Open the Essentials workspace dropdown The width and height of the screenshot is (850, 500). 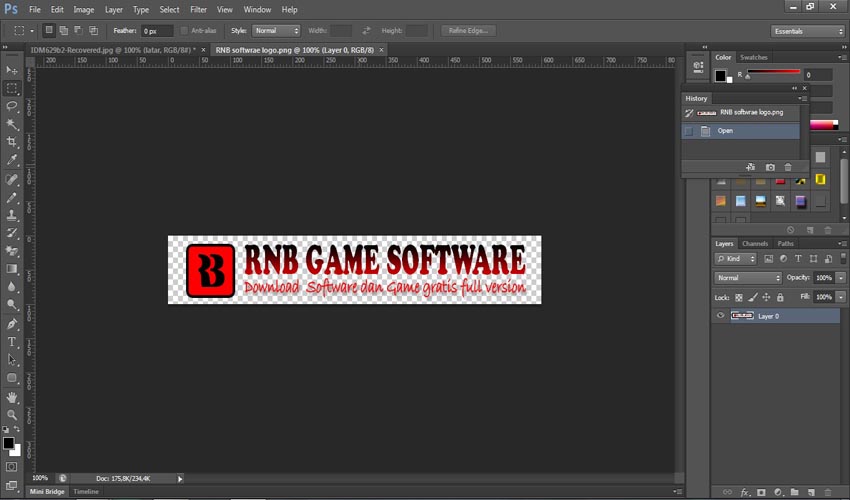(x=808, y=31)
